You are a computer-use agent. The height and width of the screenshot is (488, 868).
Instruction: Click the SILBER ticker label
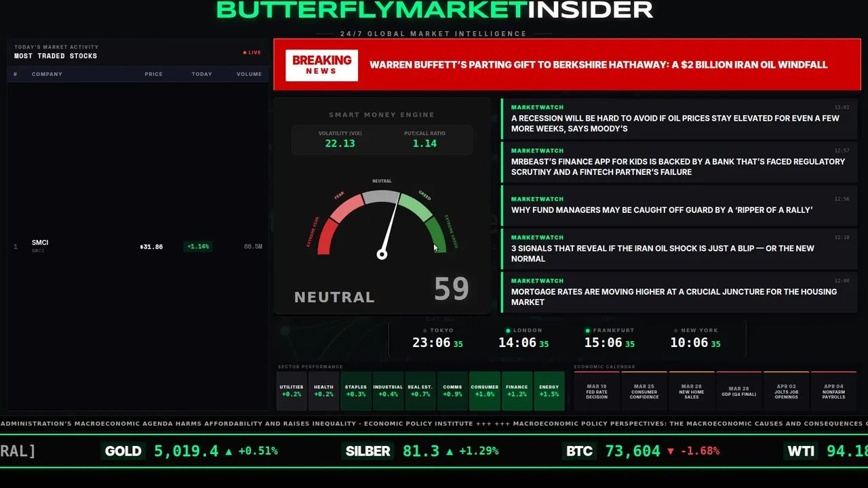[x=368, y=451]
